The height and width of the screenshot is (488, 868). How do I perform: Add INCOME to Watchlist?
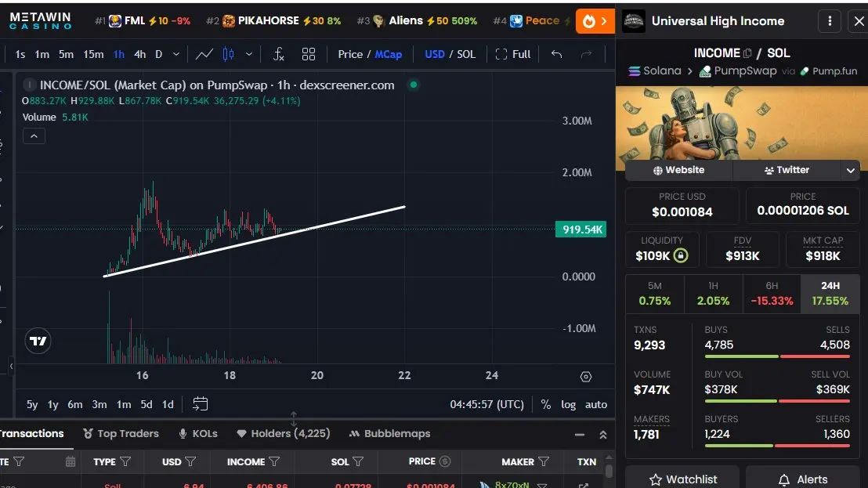tap(682, 479)
